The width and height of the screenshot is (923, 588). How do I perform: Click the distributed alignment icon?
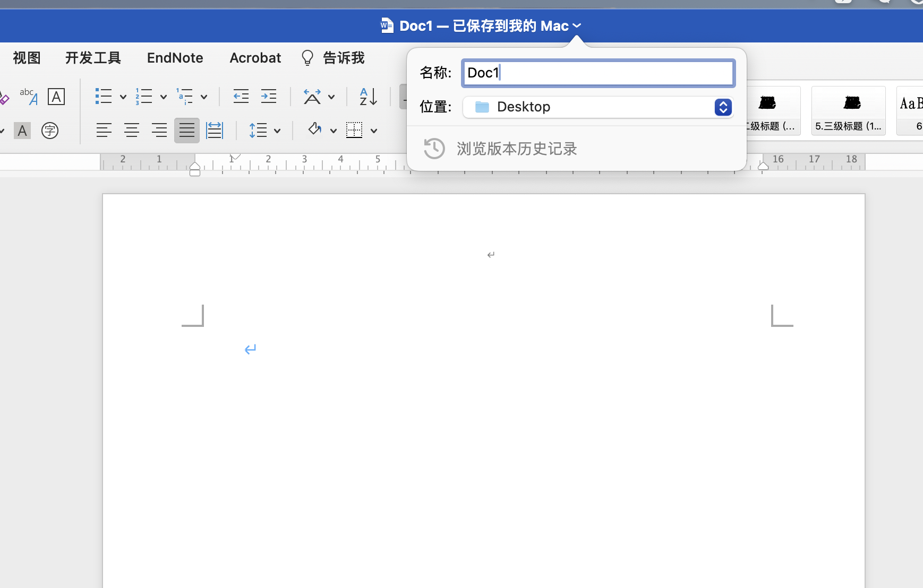coord(215,130)
